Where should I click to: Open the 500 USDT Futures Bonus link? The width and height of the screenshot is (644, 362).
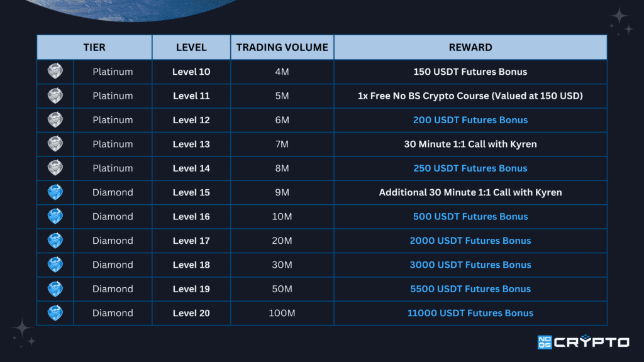pos(470,216)
